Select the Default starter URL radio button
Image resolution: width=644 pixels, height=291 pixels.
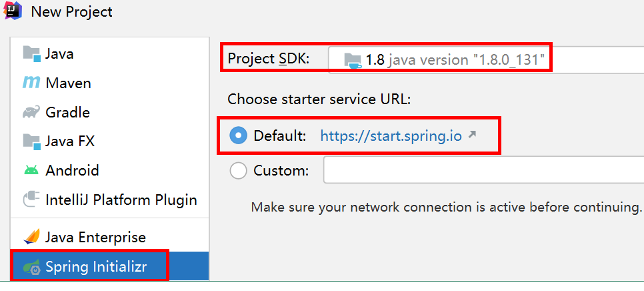[238, 135]
